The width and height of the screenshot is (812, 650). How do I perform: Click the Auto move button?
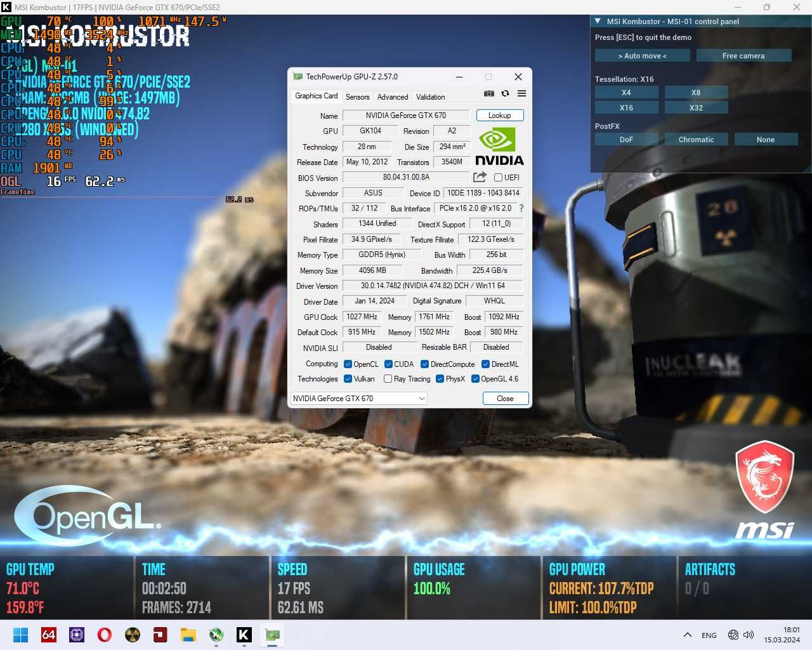[643, 56]
